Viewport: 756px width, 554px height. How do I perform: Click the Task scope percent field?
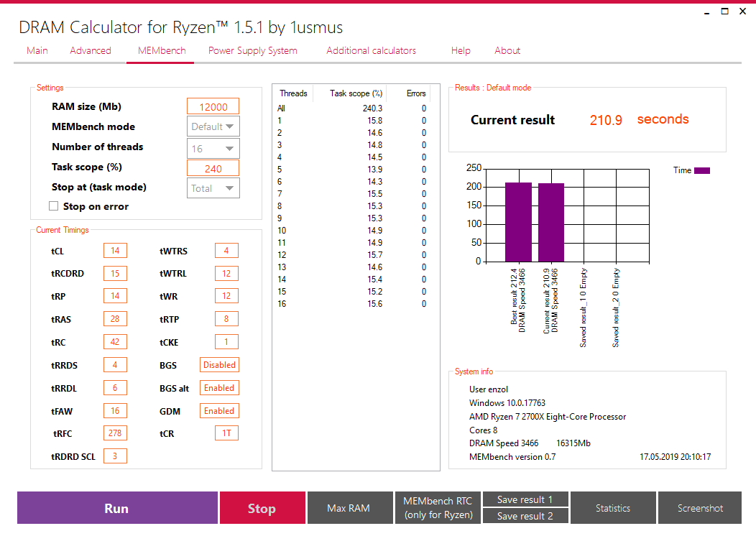[x=213, y=168]
